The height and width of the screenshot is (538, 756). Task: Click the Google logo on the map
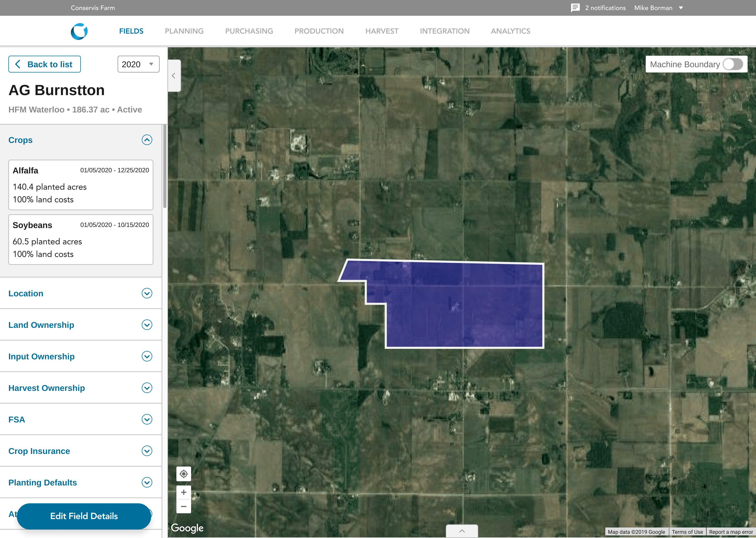click(x=187, y=528)
